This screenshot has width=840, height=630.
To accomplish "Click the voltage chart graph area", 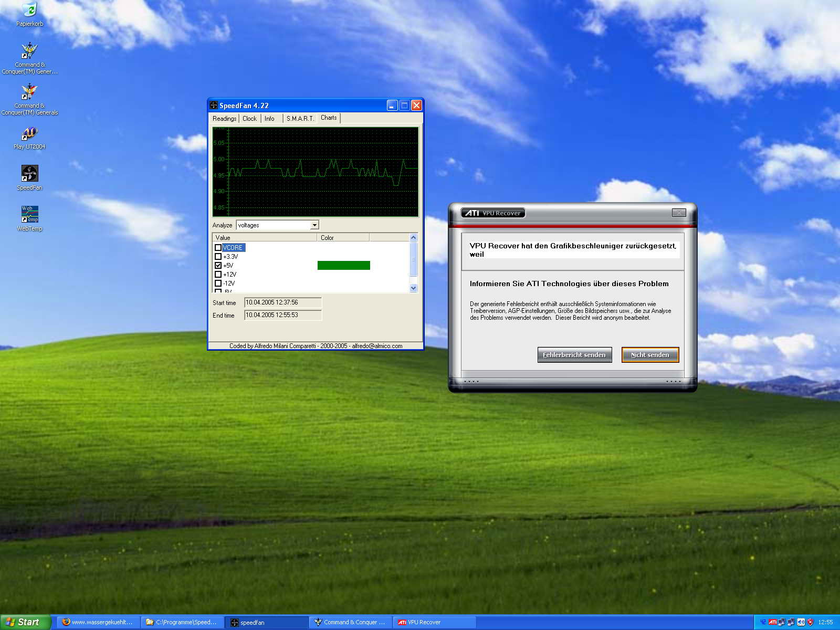I will click(x=316, y=172).
